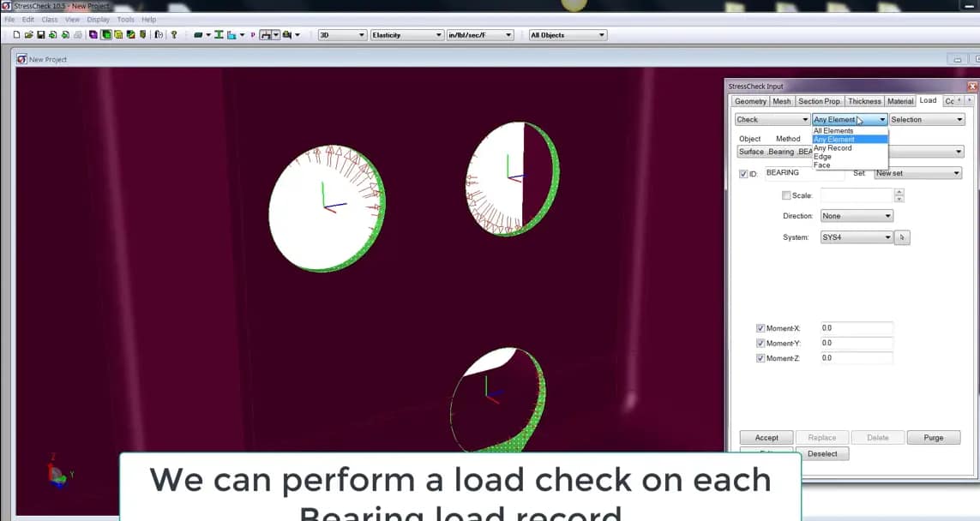Click the Help question mark icon
Viewport: 980px width, 521px height.
pyautogui.click(x=176, y=35)
